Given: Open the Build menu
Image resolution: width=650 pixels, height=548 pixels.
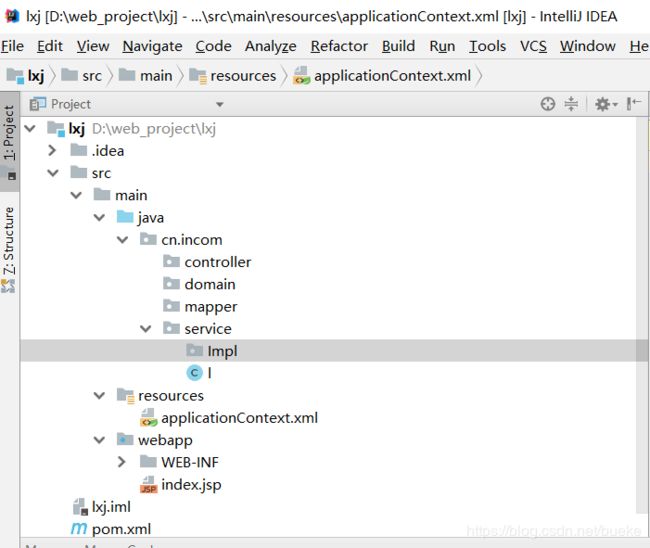Looking at the screenshot, I should pos(398,46).
